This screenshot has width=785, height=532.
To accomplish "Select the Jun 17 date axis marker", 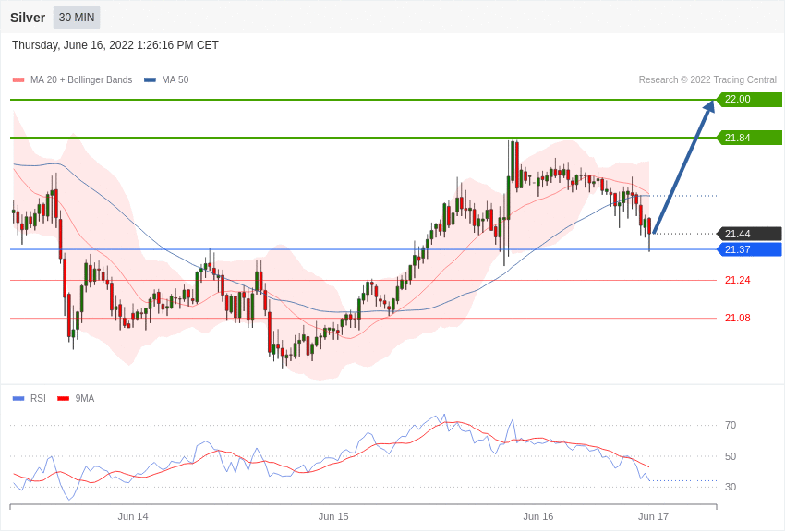I will pos(653,516).
